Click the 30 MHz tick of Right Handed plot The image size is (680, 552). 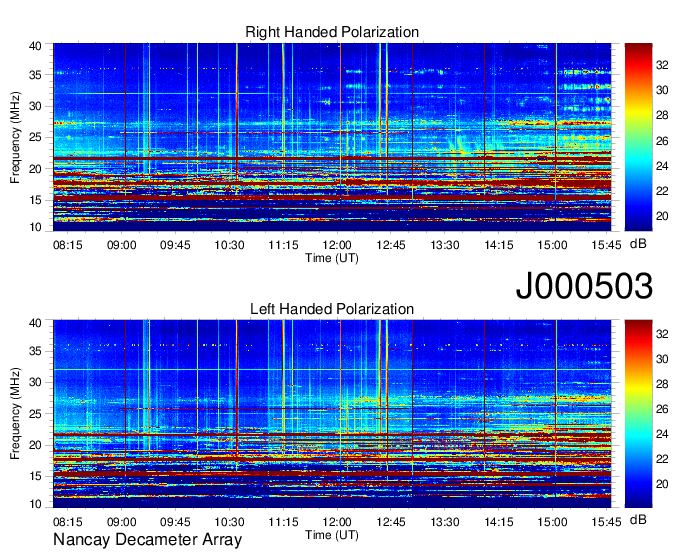click(x=35, y=106)
